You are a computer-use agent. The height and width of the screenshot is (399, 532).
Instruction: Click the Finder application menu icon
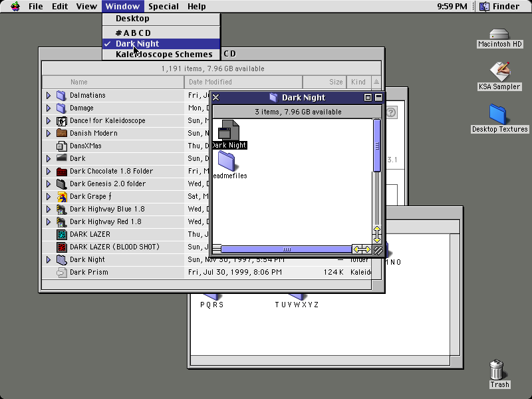pyautogui.click(x=485, y=7)
